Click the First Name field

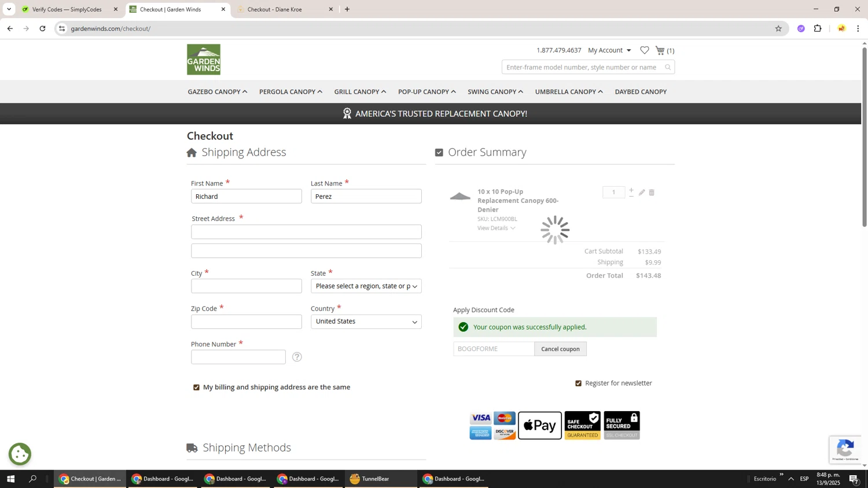coord(246,197)
